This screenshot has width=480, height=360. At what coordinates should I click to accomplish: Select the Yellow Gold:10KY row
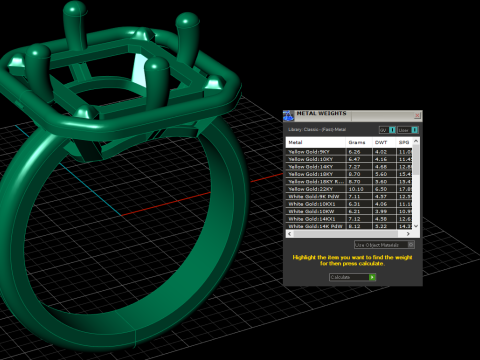point(349,159)
